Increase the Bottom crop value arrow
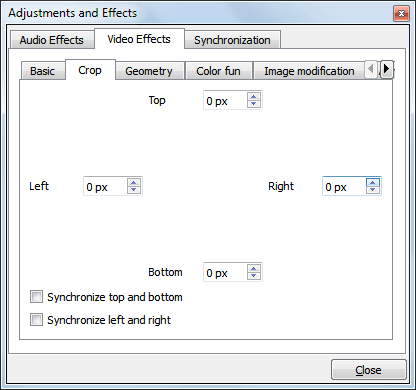This screenshot has height=390, width=416. pyautogui.click(x=254, y=269)
